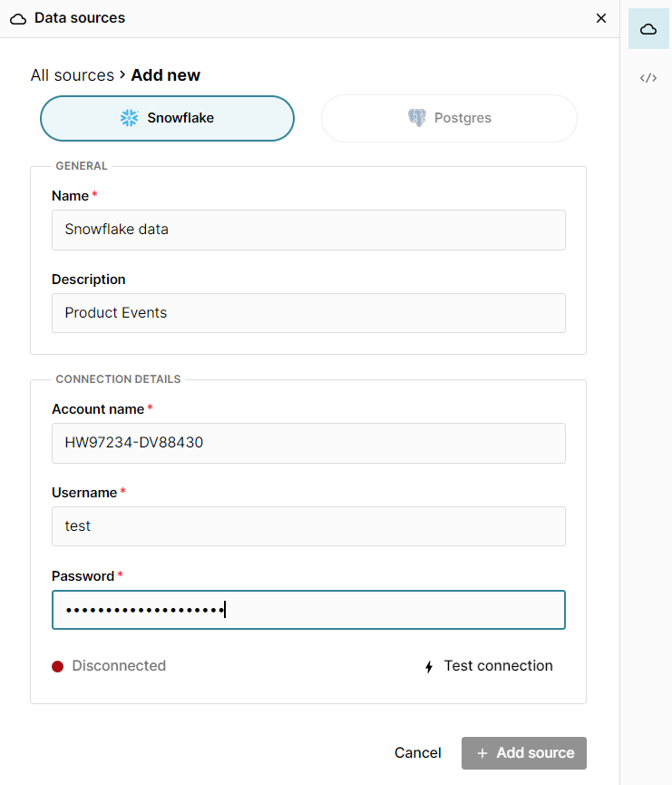Click into the Description field
Screen dimensions: 672x785
pos(308,313)
